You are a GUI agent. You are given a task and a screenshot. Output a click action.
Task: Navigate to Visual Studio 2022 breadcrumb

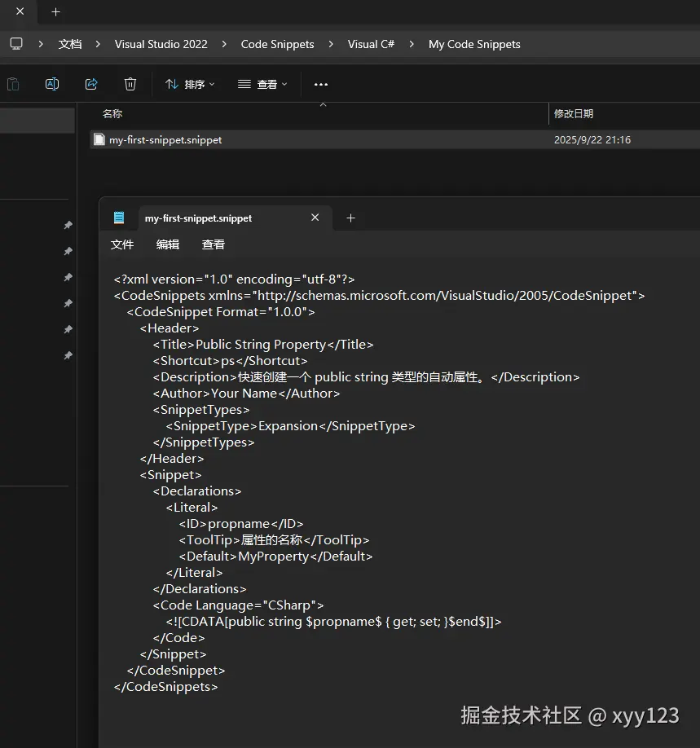(161, 44)
